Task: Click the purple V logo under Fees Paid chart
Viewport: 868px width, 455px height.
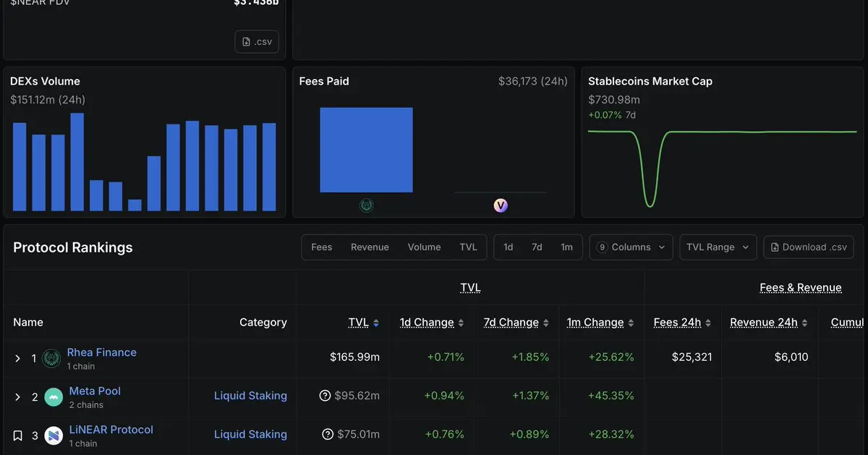Action: tap(501, 205)
